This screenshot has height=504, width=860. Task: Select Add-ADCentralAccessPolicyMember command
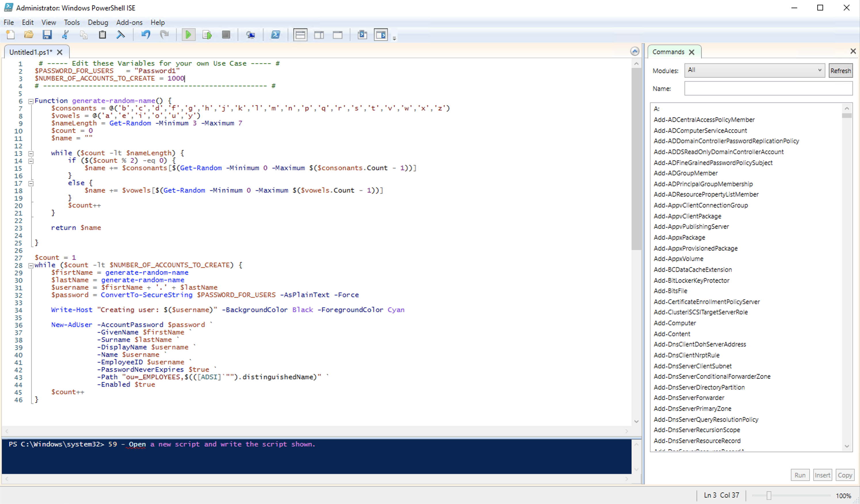click(x=704, y=120)
